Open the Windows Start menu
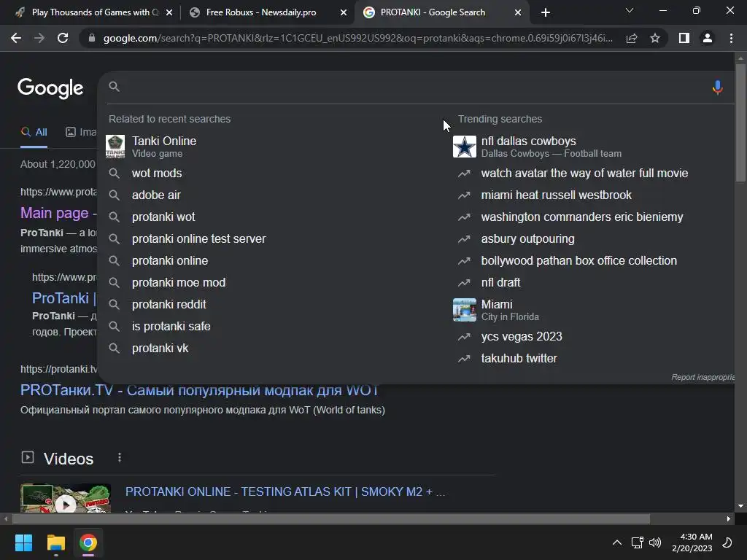Image resolution: width=747 pixels, height=560 pixels. pos(23,542)
